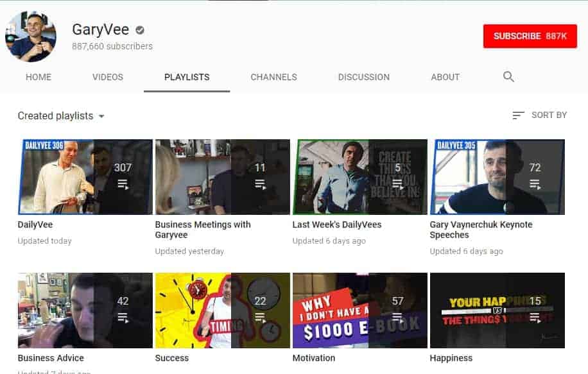588x374 pixels.
Task: Click playlist icon on Keynote Speeches thumbnail
Action: 535,184
